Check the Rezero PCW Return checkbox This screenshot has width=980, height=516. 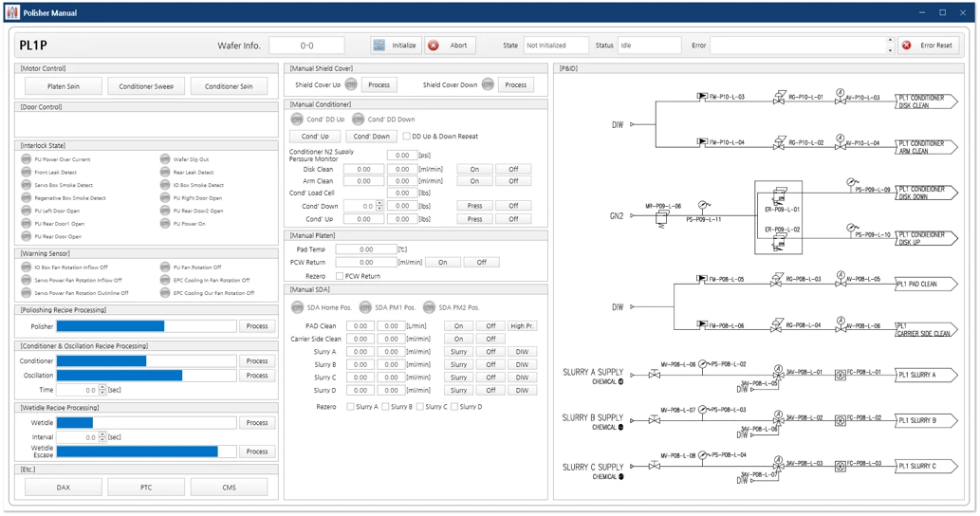(x=340, y=275)
